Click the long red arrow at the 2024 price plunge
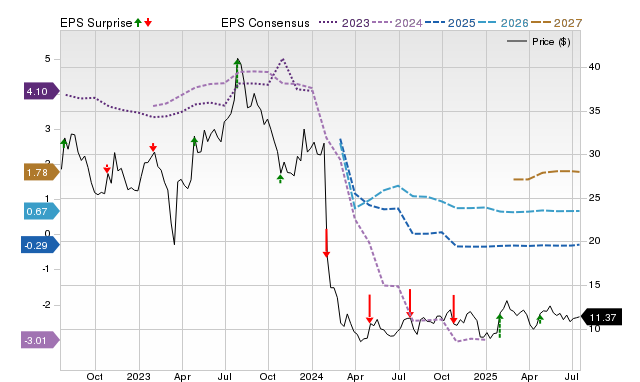The height and width of the screenshot is (382, 640). pos(326,244)
